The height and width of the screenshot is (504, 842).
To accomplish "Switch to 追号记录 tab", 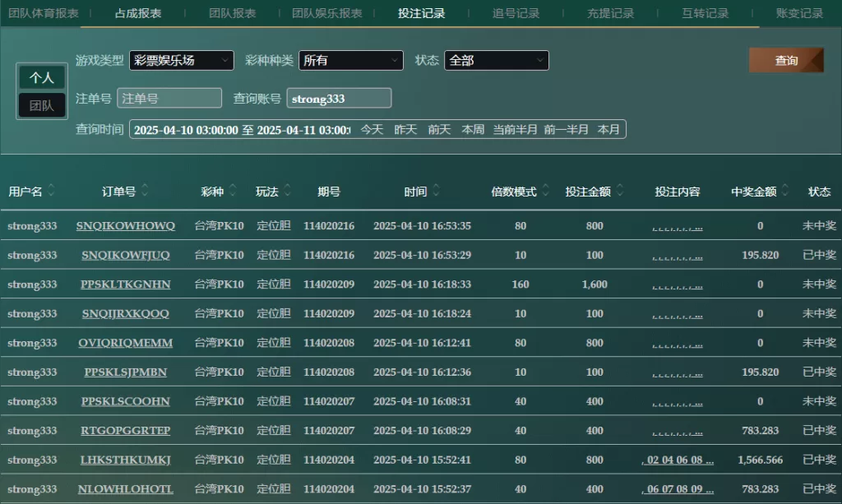I will 516,13.
